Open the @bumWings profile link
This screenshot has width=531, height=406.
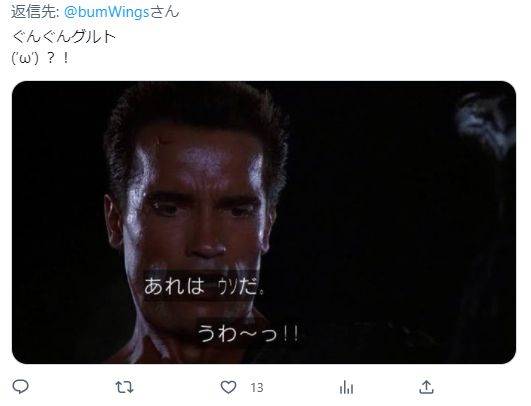[107, 12]
